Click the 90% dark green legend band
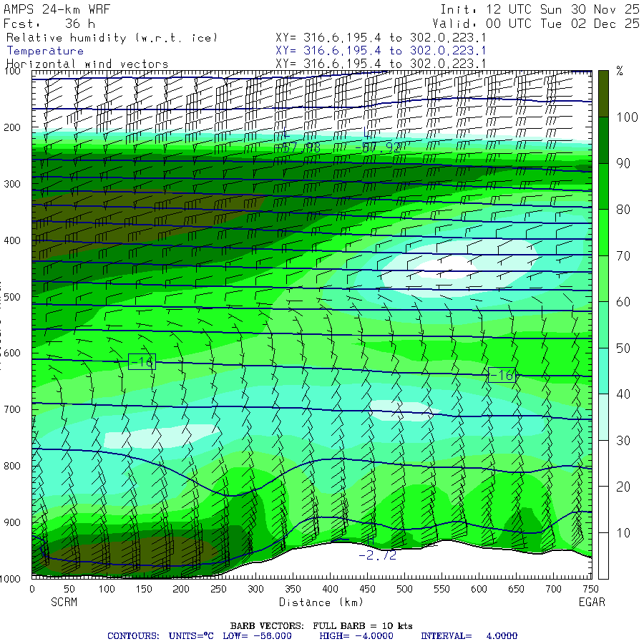This screenshot has width=644, height=644. click(x=603, y=140)
